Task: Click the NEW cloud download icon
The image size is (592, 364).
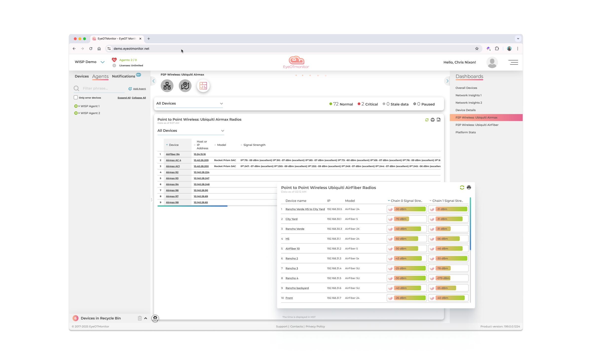Action: coord(155,318)
